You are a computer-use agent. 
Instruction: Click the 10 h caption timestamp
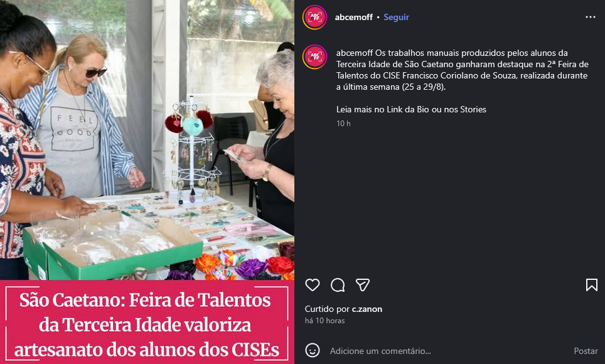[x=343, y=124]
